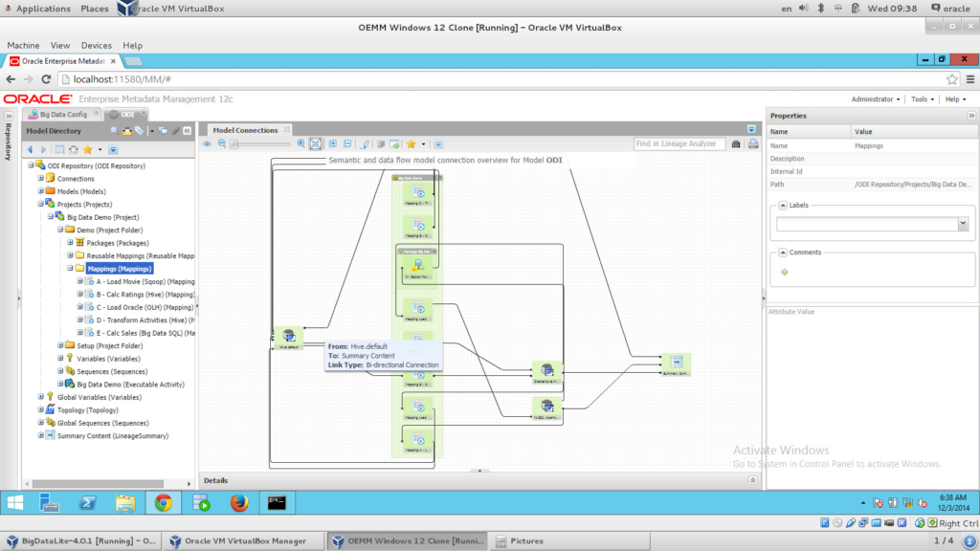This screenshot has height=551, width=980.
Task: Click the browser address bar
Action: (x=500, y=79)
